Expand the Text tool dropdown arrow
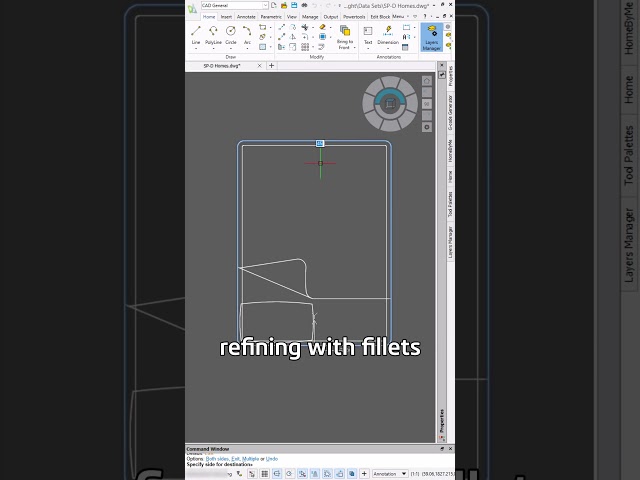640x480 pixels. click(x=368, y=49)
